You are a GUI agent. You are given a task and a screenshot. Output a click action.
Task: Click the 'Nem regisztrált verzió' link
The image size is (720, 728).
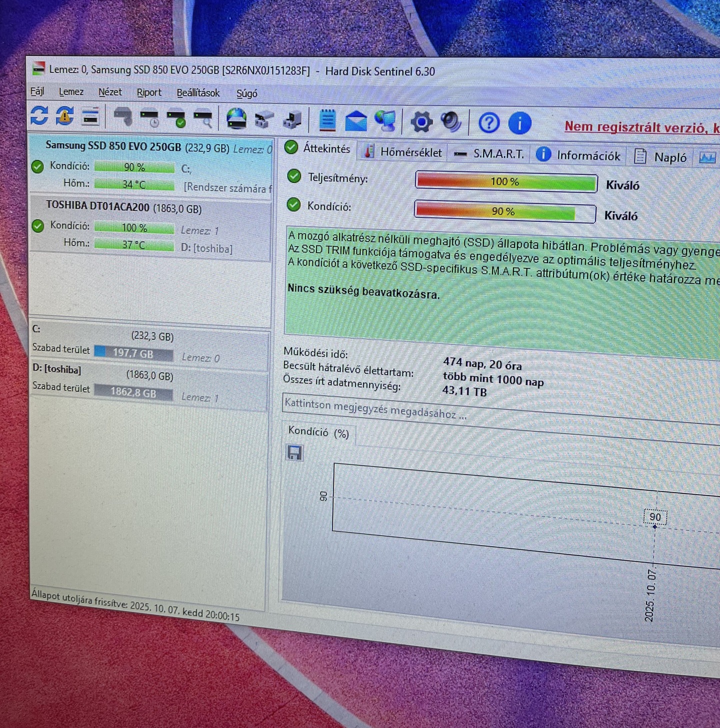point(642,128)
